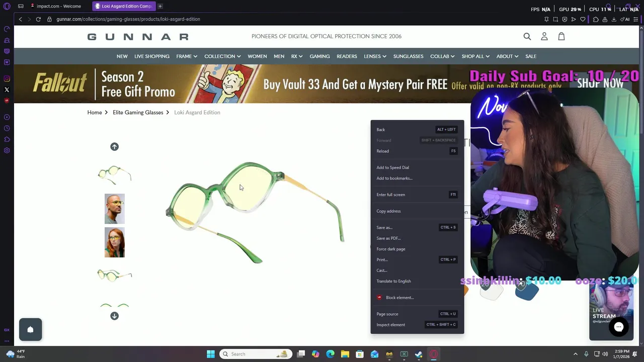The height and width of the screenshot is (362, 644).
Task: Expand the COLLECTION nav dropdown
Action: coord(222,56)
